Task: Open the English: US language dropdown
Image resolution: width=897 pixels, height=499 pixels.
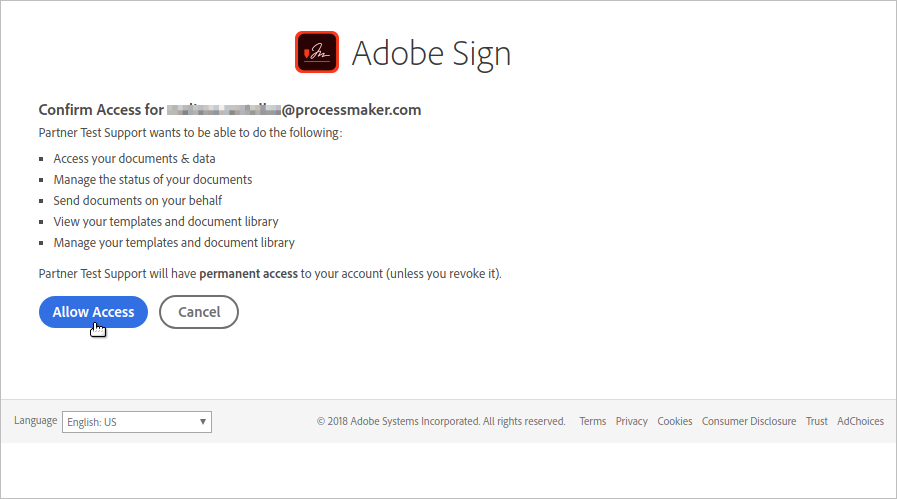Action: click(x=137, y=422)
